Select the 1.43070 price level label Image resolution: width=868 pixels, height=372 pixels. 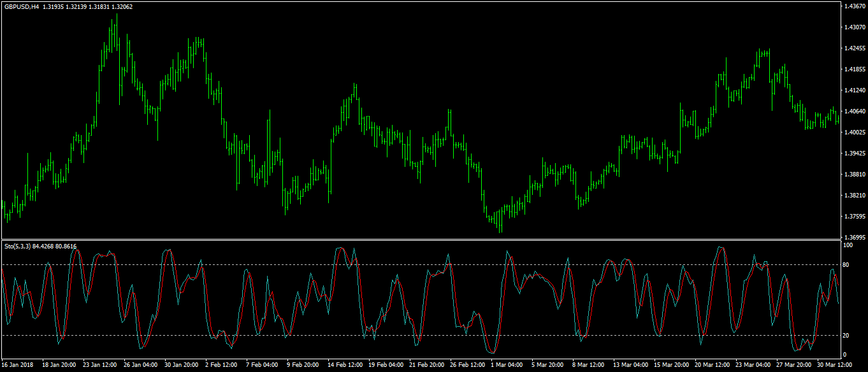(x=853, y=27)
